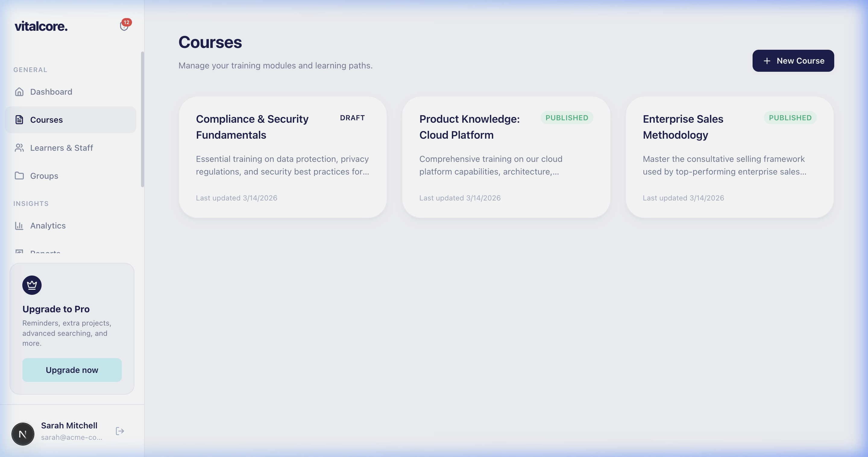Click the Dashboard home icon
Screen dimensions: 868x457
coord(19,92)
